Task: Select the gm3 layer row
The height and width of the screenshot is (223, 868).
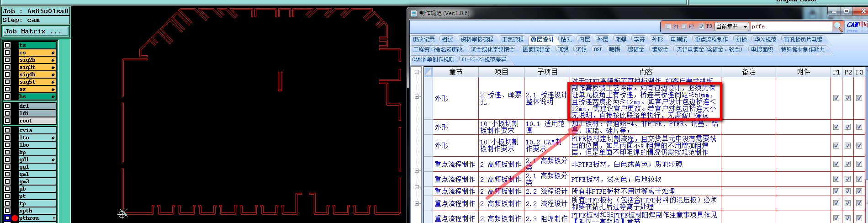Action: pos(37,181)
